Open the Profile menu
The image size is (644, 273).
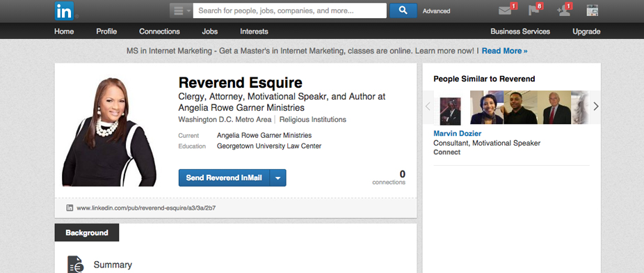(x=106, y=31)
